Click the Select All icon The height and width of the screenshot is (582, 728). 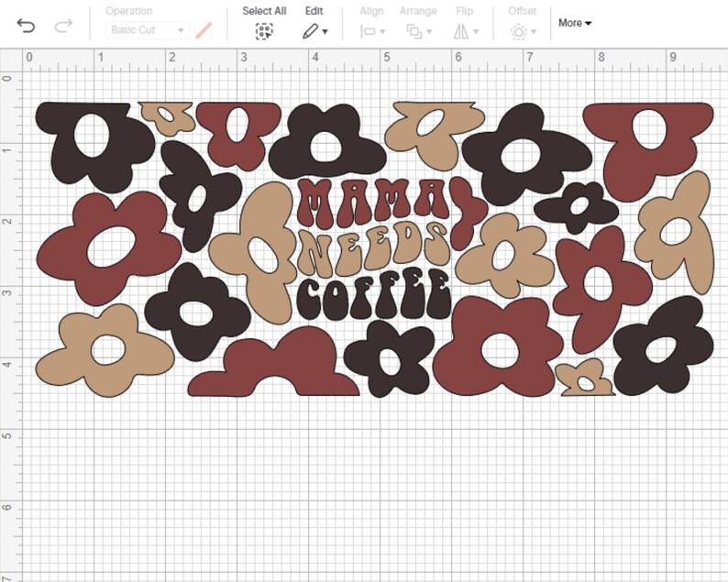pos(264,31)
